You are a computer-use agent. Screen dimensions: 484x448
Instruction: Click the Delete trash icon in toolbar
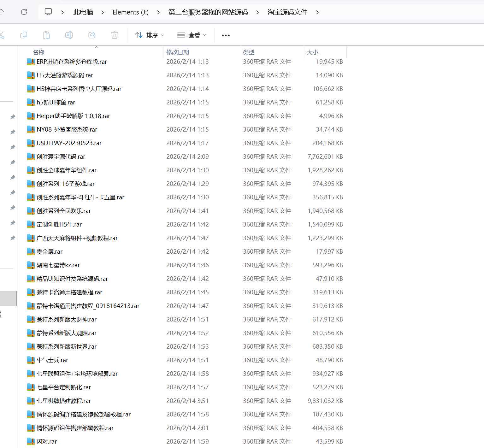click(x=115, y=35)
